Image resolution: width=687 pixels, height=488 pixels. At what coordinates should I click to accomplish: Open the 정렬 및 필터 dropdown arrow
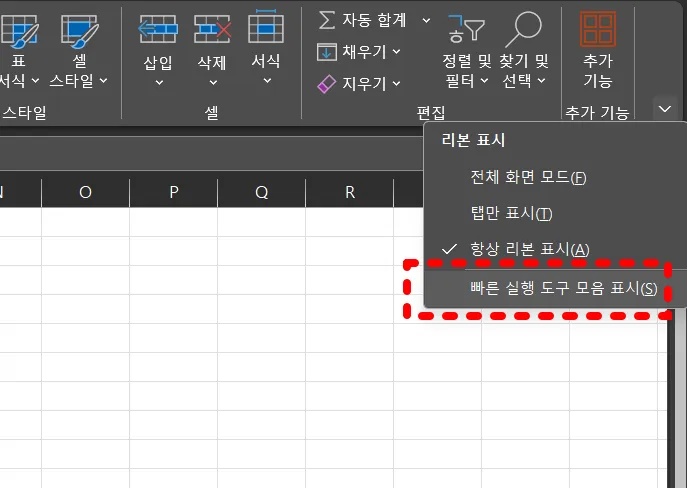[484, 81]
